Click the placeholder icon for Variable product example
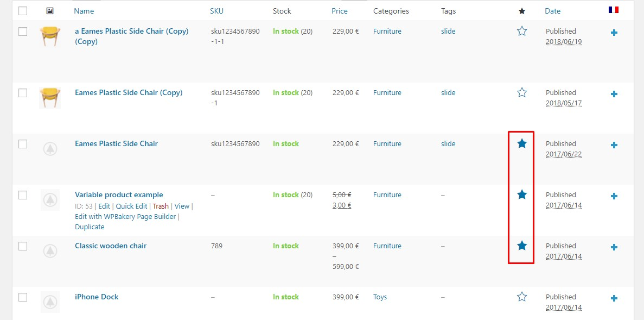 click(50, 200)
